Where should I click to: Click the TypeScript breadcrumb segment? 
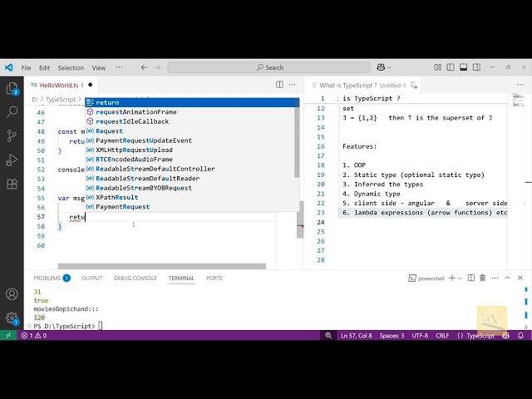tap(61, 100)
